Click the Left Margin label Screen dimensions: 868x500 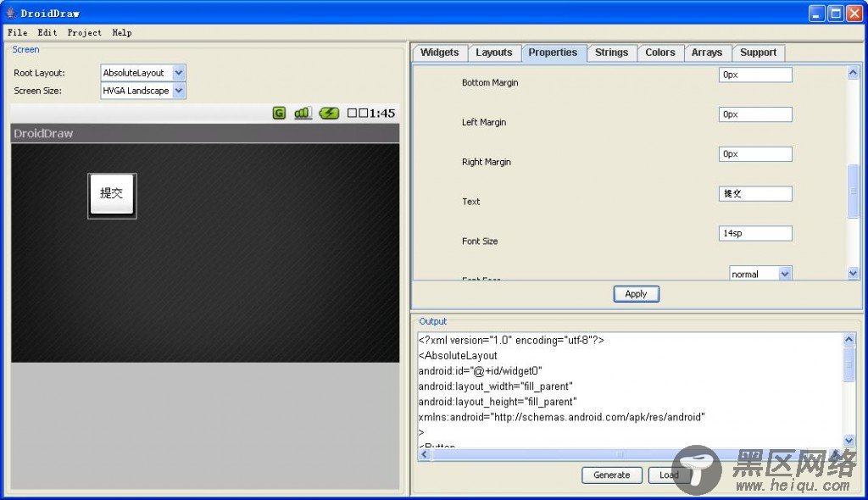(x=484, y=122)
